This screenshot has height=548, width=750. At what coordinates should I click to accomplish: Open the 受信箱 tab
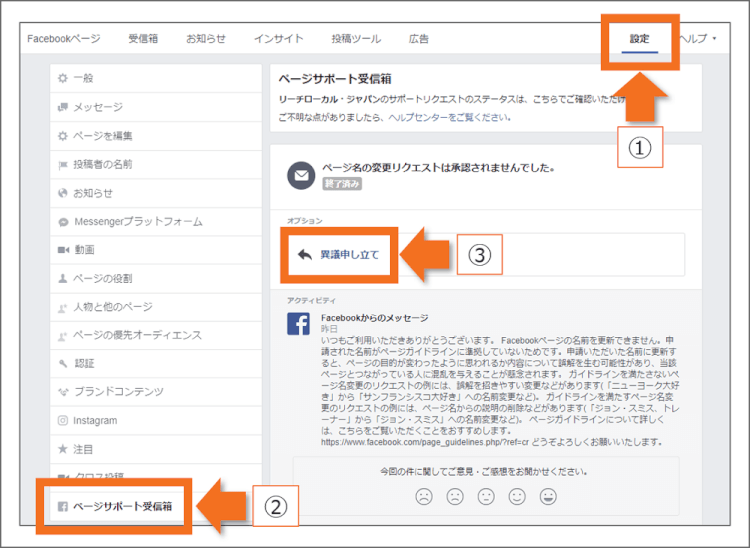143,39
